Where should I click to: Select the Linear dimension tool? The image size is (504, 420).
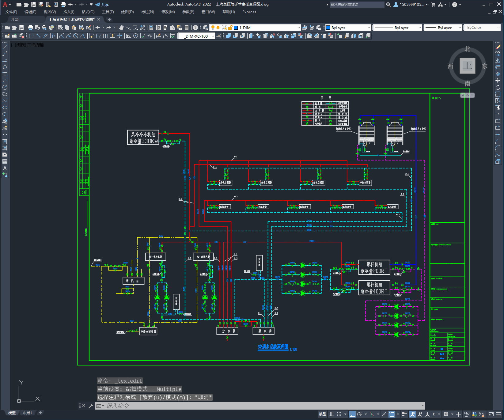32,36
